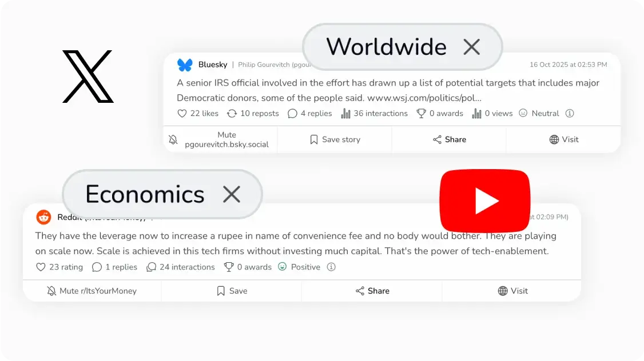
Task: Remove the Worldwide filter chip
Action: (x=471, y=47)
